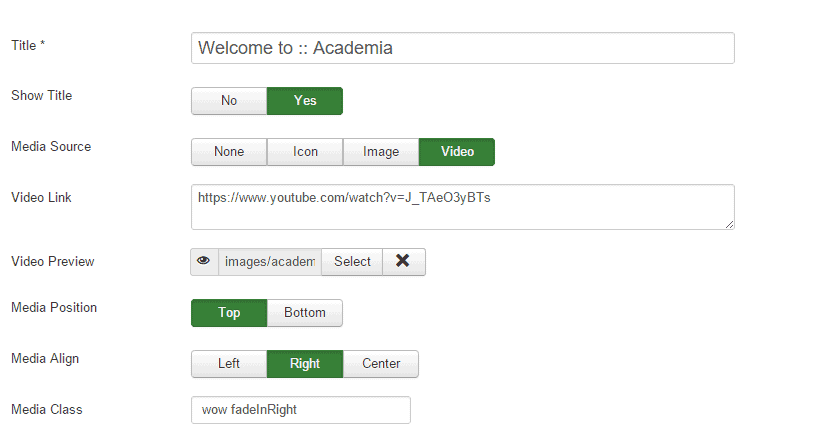837x433 pixels.
Task: Click the eye preview icon
Action: click(x=204, y=262)
